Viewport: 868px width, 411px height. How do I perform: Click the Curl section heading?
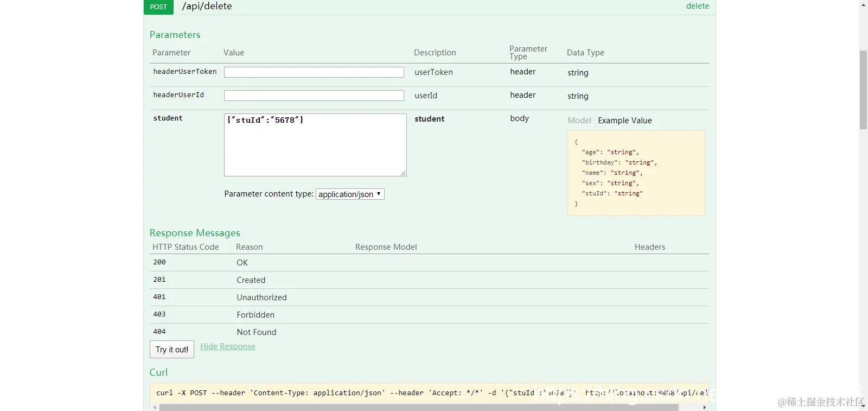click(x=158, y=372)
